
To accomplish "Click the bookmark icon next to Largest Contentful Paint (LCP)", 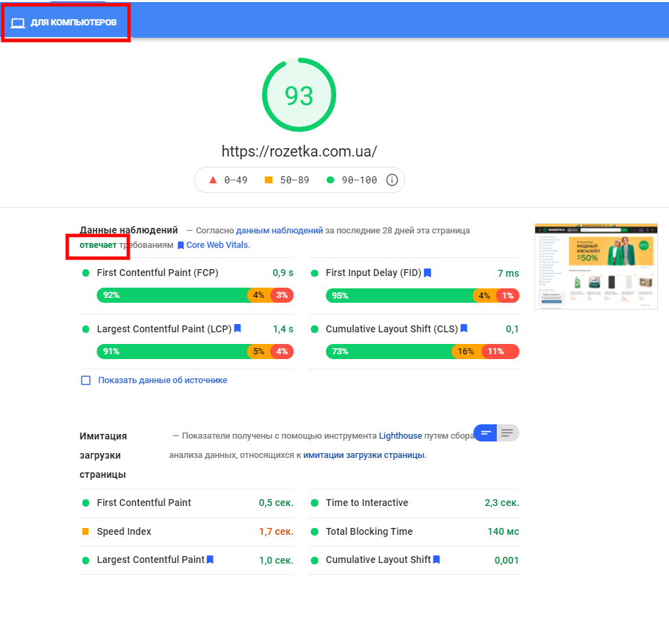I will (237, 329).
